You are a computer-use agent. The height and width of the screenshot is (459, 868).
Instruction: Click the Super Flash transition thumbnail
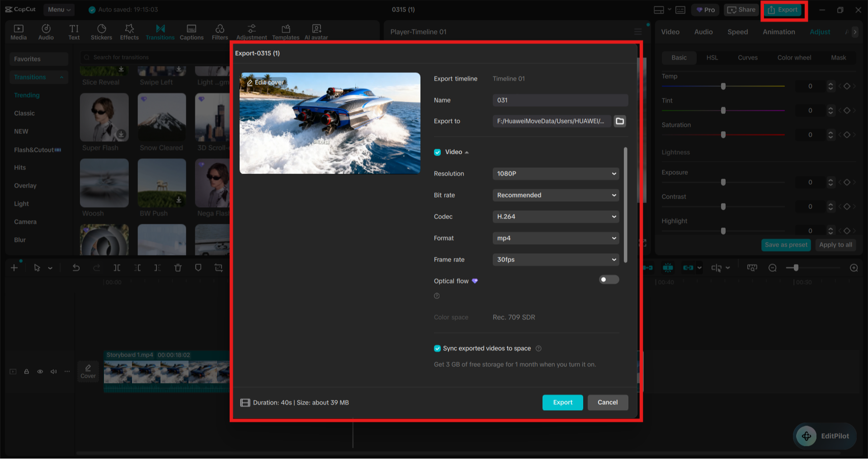(x=104, y=118)
